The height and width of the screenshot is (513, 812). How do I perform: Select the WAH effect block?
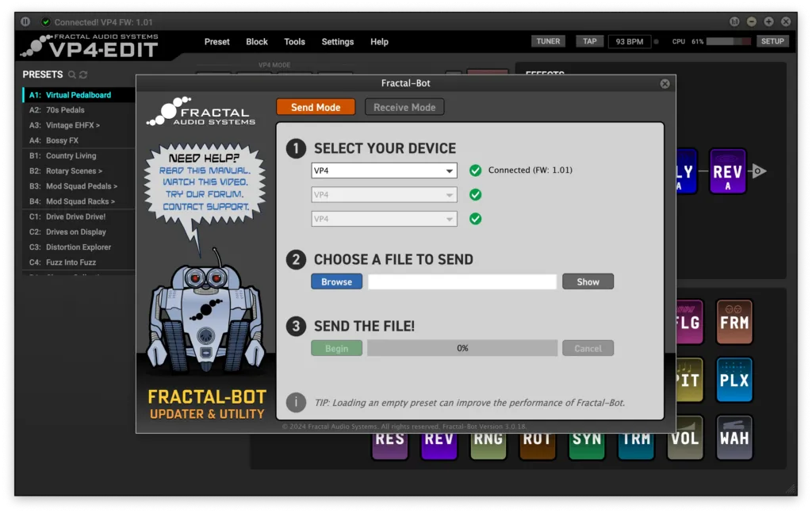tap(733, 438)
